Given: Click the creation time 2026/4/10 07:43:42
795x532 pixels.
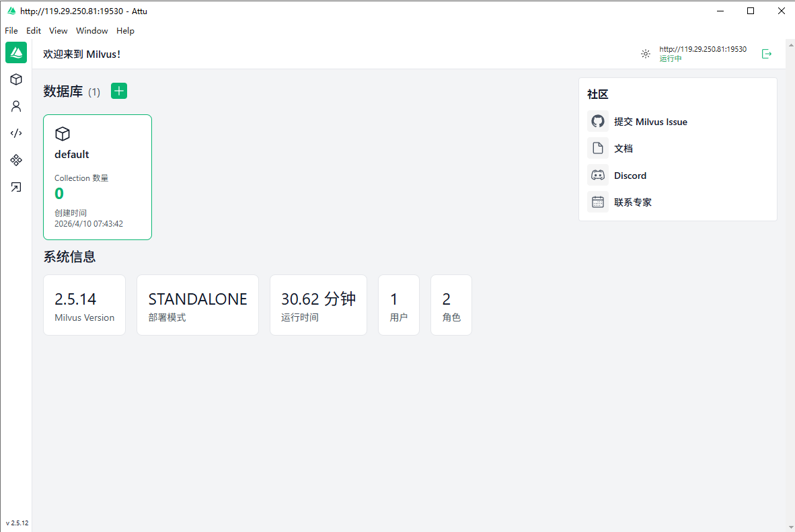Looking at the screenshot, I should [x=89, y=224].
